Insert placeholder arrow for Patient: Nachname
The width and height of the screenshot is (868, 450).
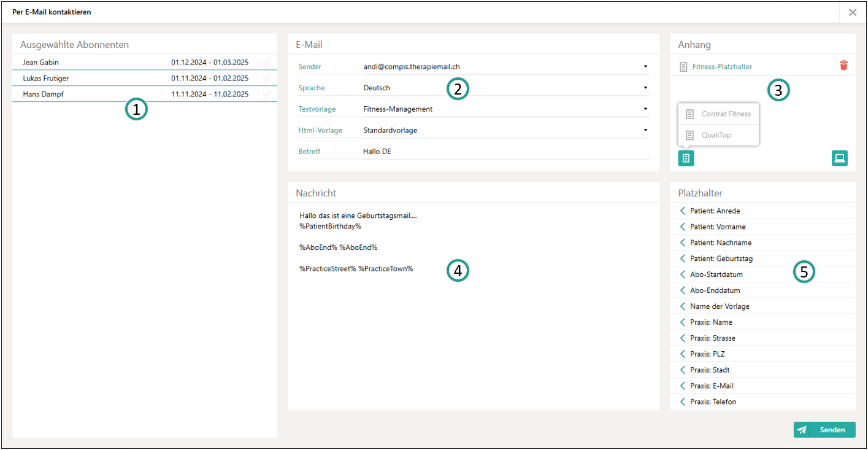(x=683, y=242)
